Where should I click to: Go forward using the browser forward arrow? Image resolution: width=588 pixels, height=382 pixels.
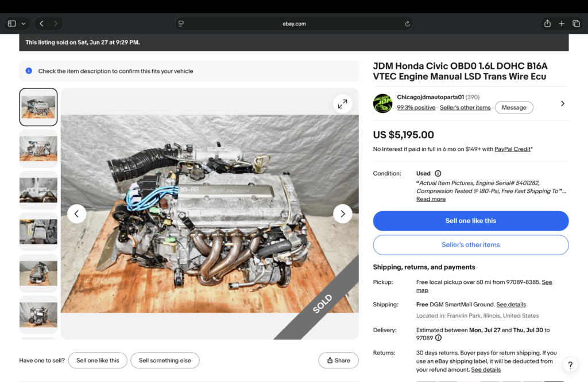pos(56,24)
